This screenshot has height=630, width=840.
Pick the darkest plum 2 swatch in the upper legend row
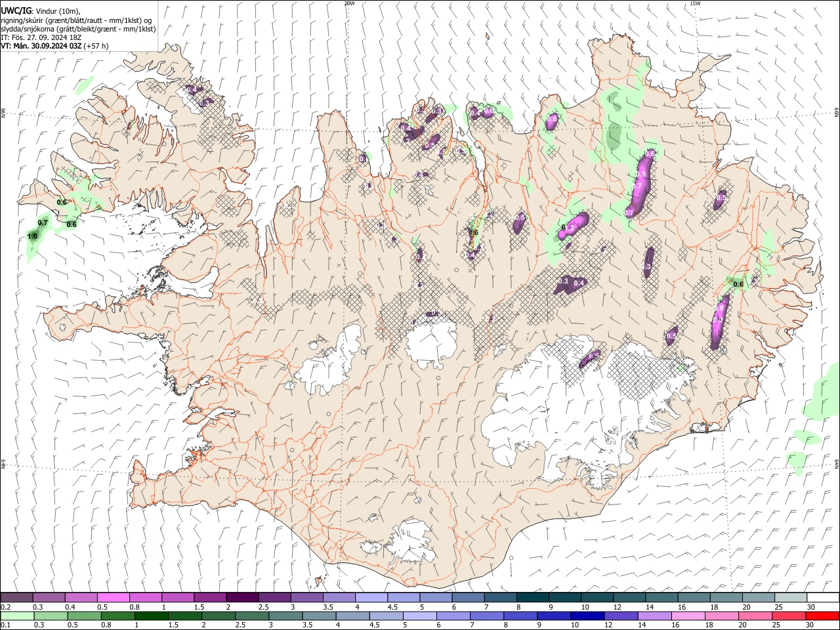click(241, 597)
